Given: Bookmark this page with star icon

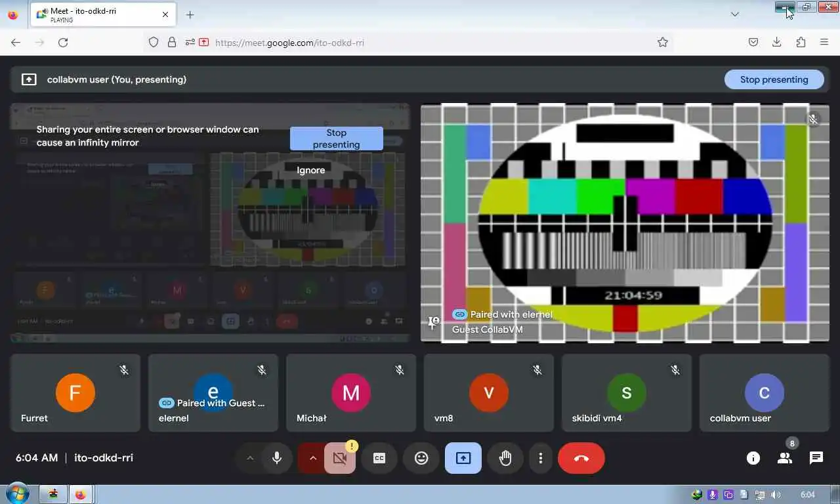Looking at the screenshot, I should 663,43.
